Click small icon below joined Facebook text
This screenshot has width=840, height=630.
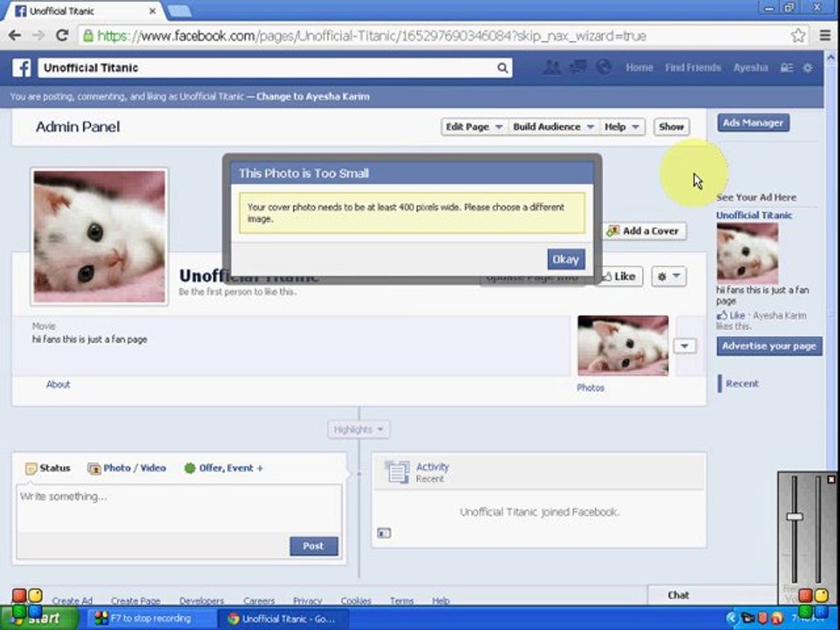pos(384,533)
